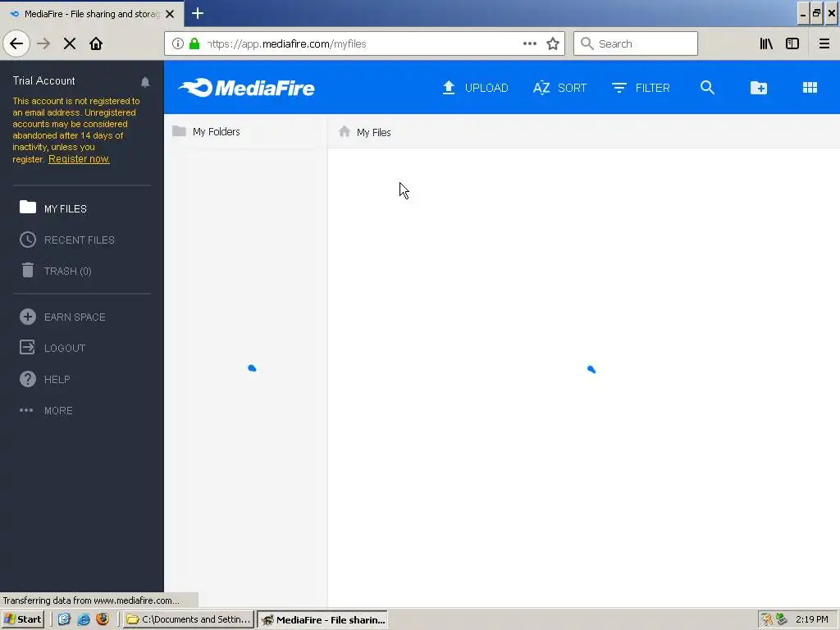Go back with browser back arrow
Viewport: 840px width, 630px height.
(16, 44)
